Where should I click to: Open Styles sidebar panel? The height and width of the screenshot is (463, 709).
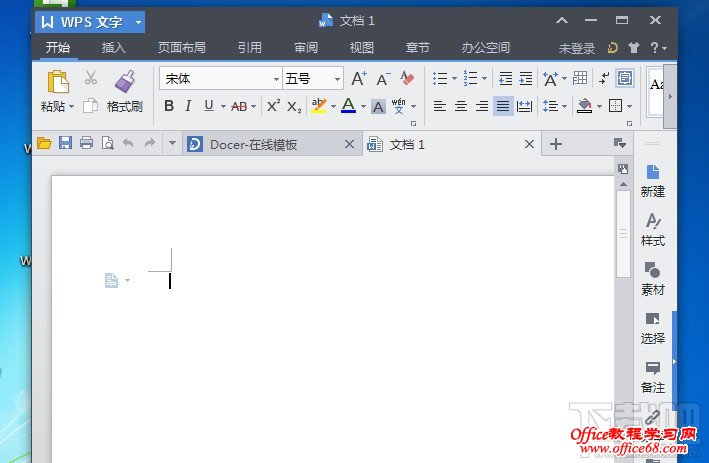(x=652, y=230)
